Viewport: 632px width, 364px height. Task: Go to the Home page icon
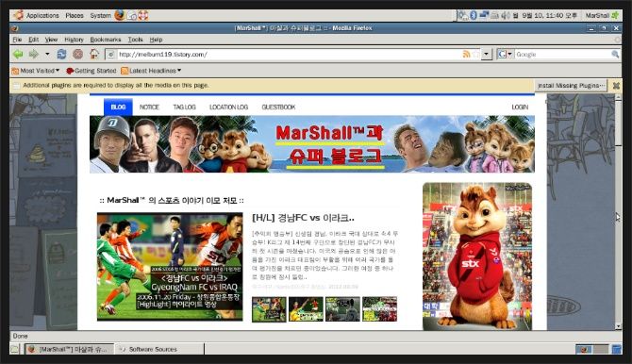click(x=94, y=54)
